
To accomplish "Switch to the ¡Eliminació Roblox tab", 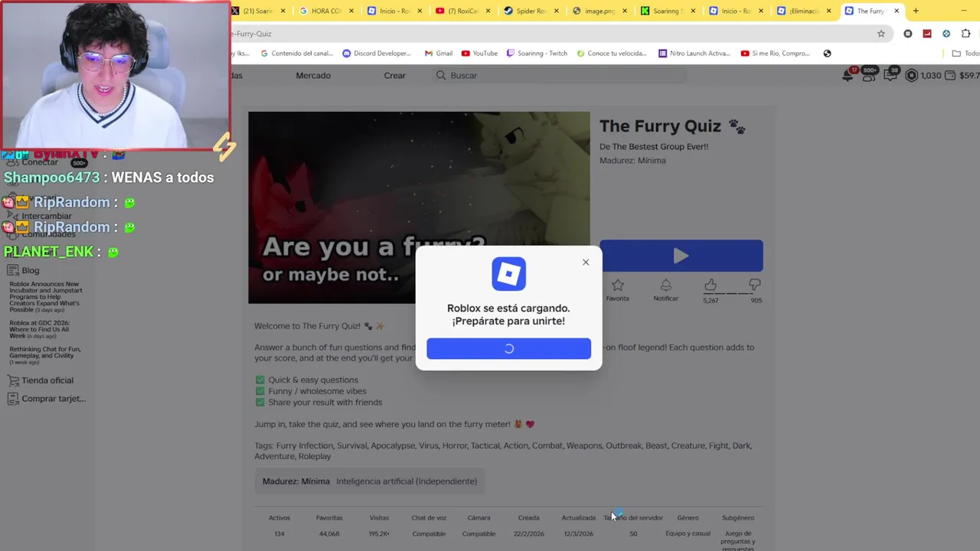I will click(803, 11).
